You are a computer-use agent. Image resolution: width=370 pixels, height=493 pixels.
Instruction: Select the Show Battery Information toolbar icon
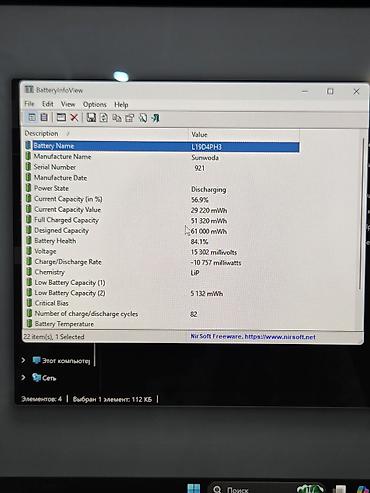pos(32,117)
